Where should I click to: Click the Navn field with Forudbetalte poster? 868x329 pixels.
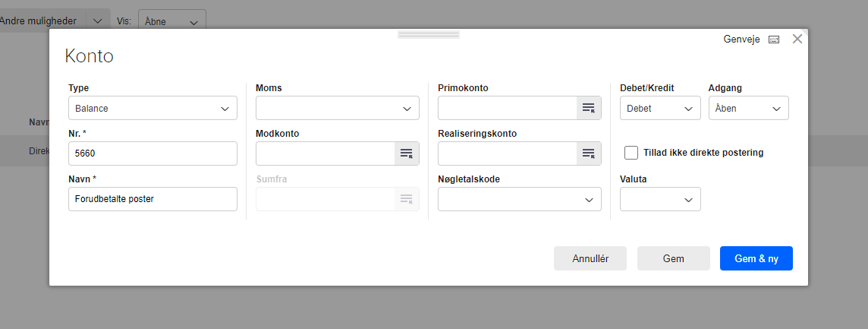[x=153, y=199]
